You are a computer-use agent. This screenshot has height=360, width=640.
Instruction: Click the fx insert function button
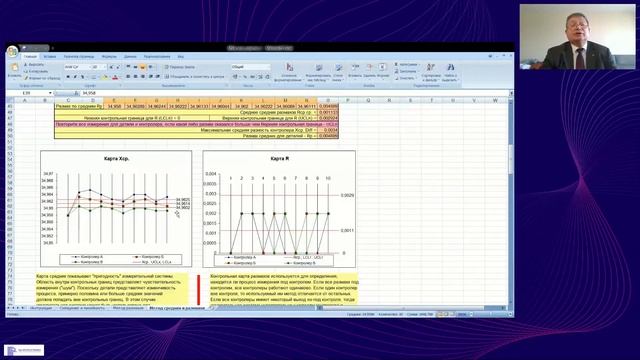[76, 93]
